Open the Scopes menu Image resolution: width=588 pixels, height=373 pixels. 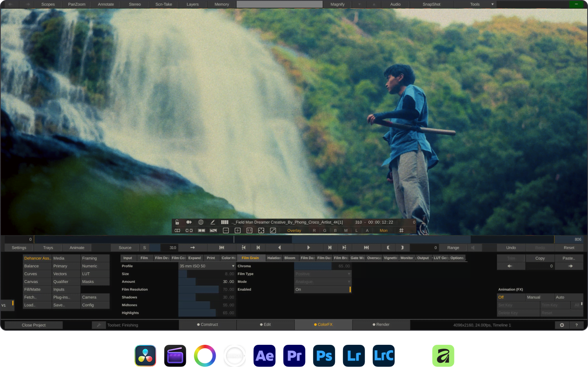(48, 4)
